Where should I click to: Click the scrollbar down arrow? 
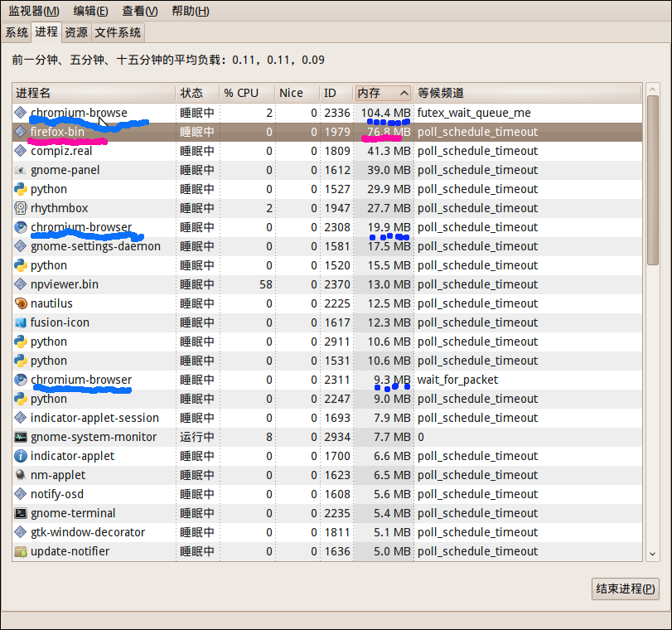652,554
